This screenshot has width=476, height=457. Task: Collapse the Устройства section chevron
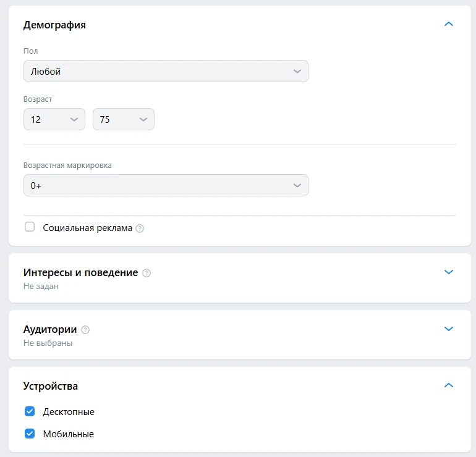449,386
